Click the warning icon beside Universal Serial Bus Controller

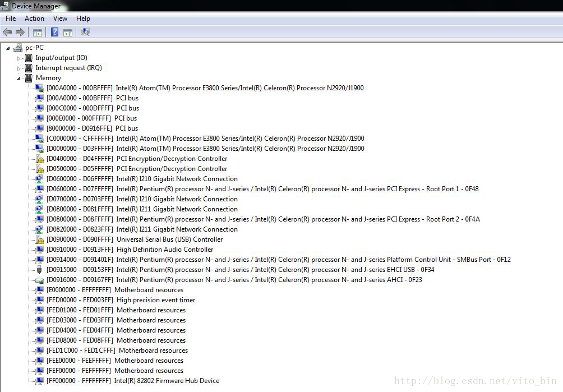[x=39, y=239]
